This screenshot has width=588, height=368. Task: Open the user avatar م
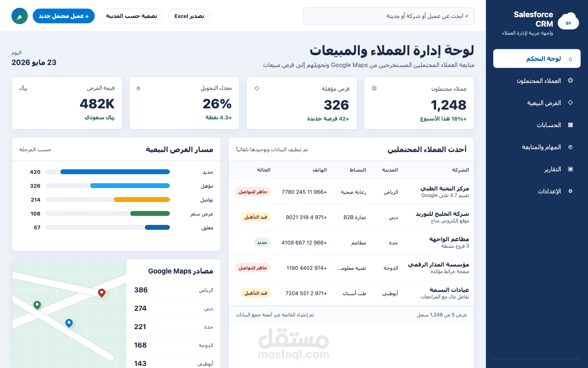[20, 16]
